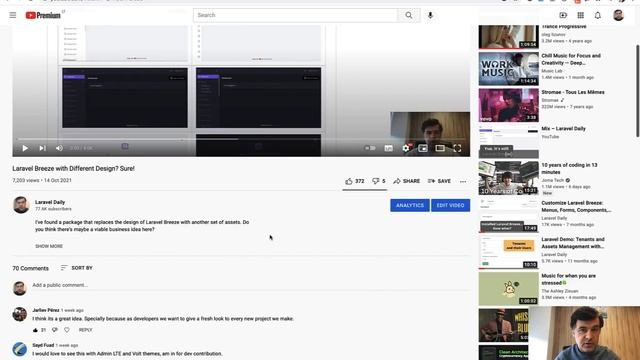
Task: Enter full screen mode
Action: (457, 148)
